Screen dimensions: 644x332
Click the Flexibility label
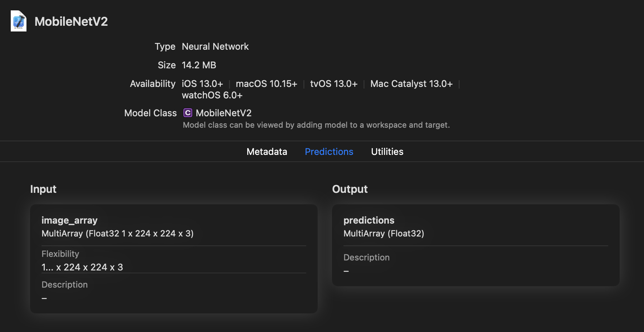coord(60,254)
